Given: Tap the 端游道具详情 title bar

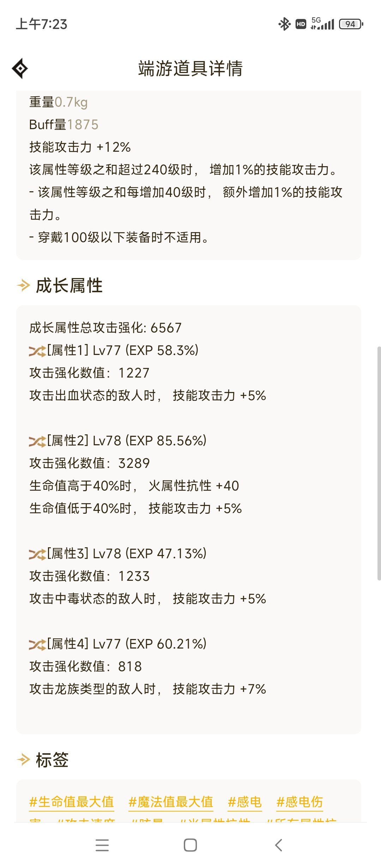Looking at the screenshot, I should click(190, 68).
